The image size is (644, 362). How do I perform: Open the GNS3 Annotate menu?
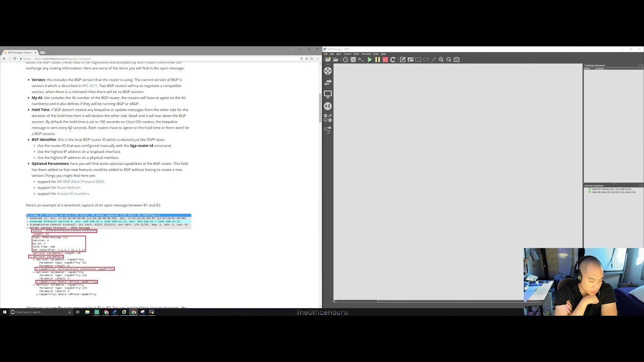point(366,54)
